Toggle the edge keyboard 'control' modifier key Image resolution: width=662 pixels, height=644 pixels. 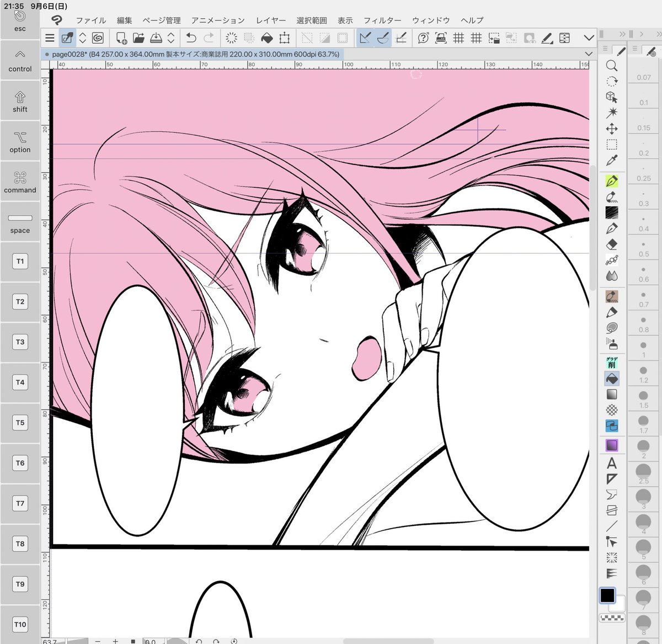click(20, 61)
